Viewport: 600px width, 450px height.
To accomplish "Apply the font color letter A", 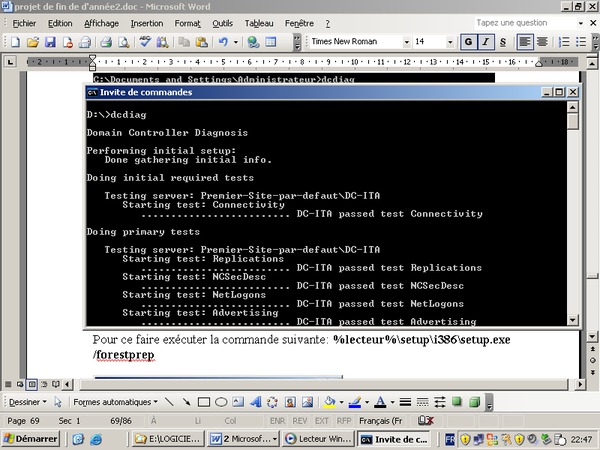I will (x=380, y=402).
